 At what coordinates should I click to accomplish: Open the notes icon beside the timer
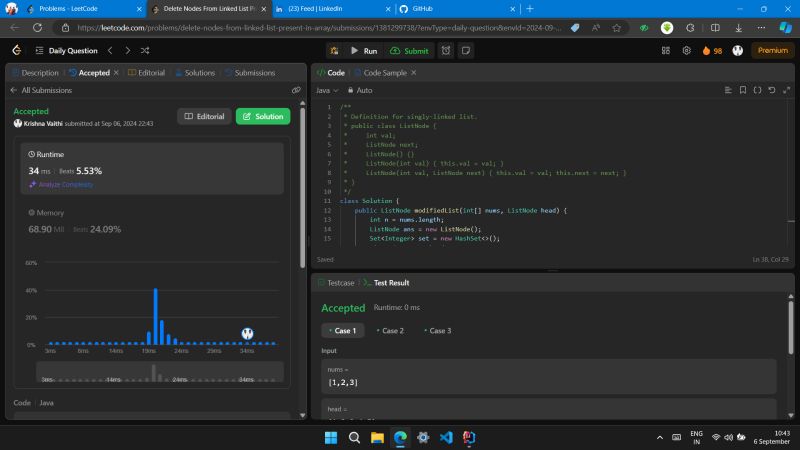click(x=466, y=50)
